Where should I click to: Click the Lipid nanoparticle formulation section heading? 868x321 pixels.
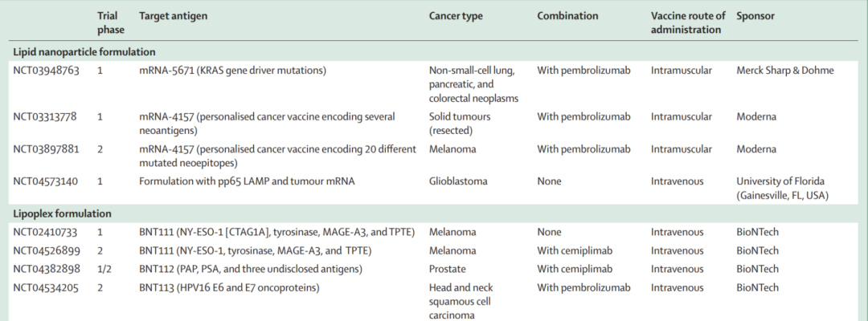click(84, 52)
